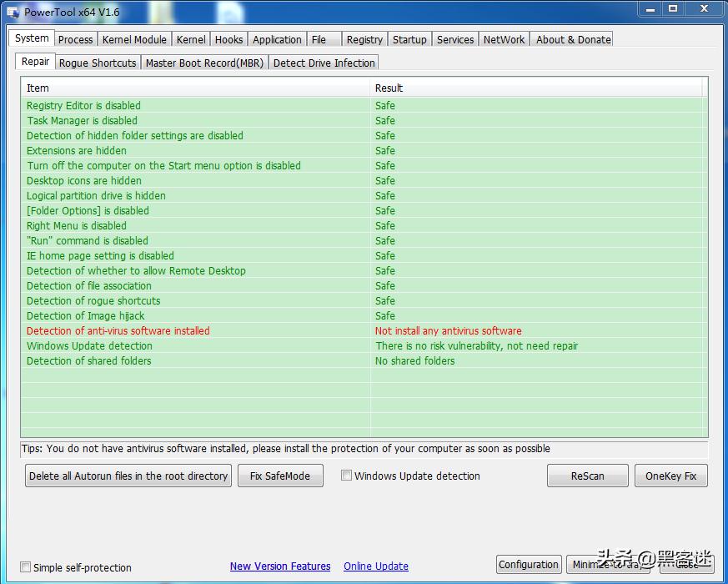Click the New Version Features link
The width and height of the screenshot is (728, 584).
[280, 566]
